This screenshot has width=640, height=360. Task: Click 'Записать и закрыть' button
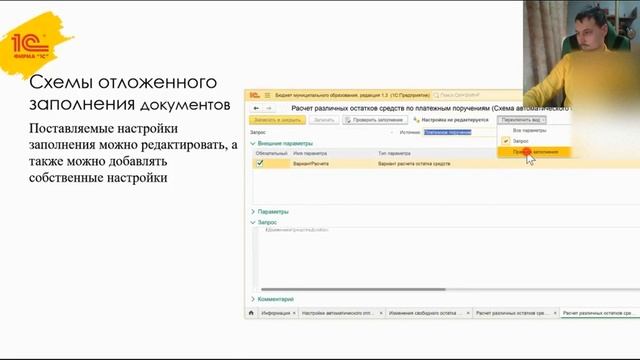[x=277, y=120]
